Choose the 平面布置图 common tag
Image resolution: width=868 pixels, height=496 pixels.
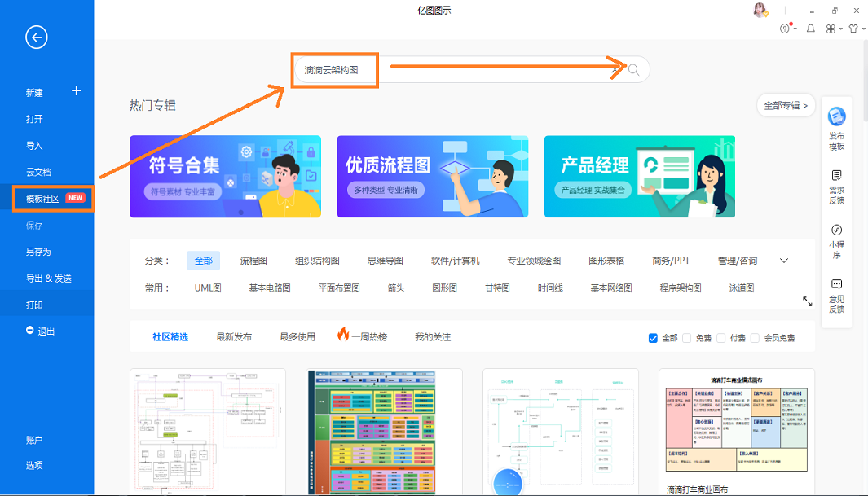(x=339, y=288)
